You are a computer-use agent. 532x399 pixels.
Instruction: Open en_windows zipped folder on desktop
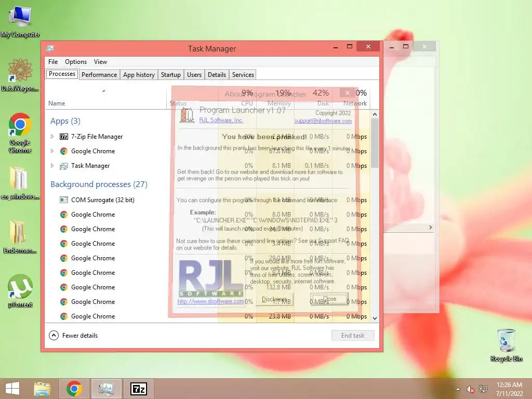[20, 182]
